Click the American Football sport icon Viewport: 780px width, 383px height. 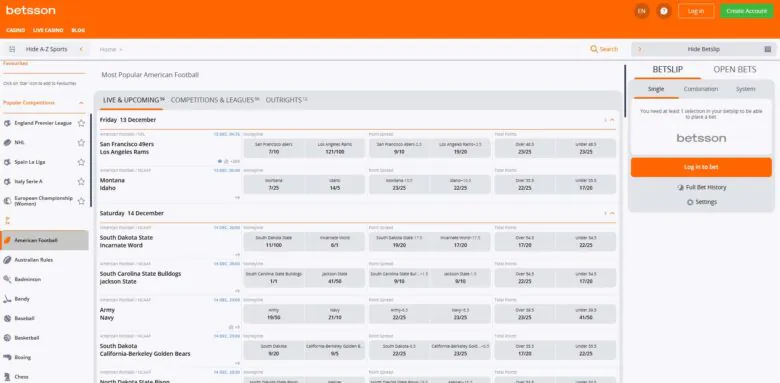7,240
